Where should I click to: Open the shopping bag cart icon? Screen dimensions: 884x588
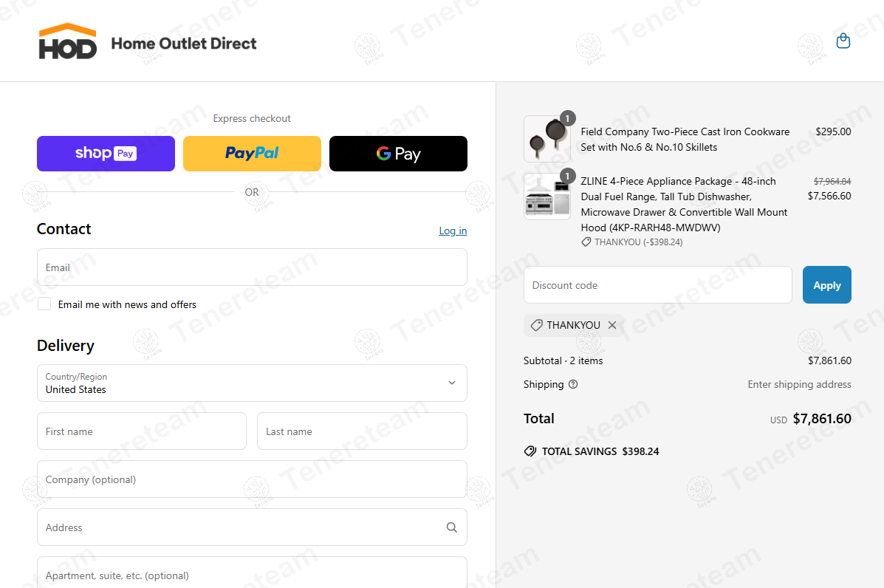[843, 41]
